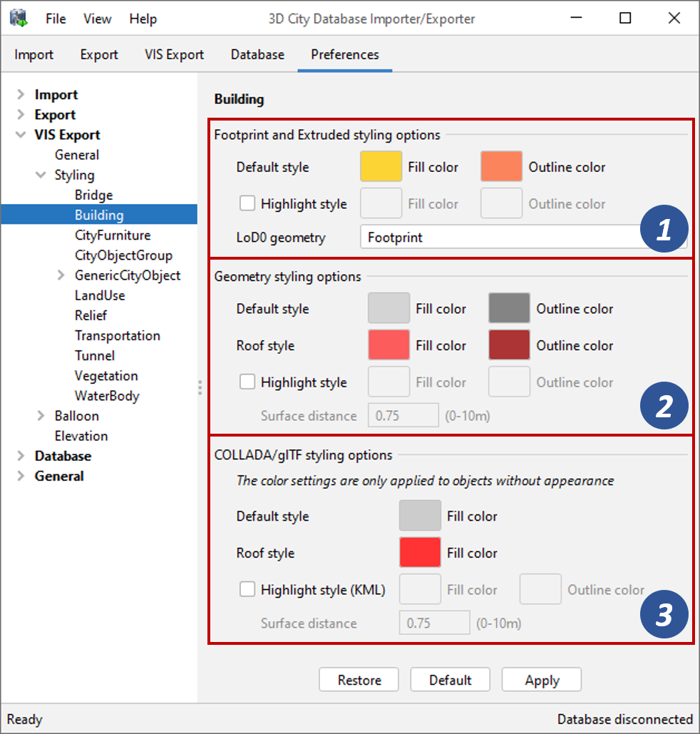Select the Preferences tab
Viewport: 700px width, 734px height.
coord(345,54)
